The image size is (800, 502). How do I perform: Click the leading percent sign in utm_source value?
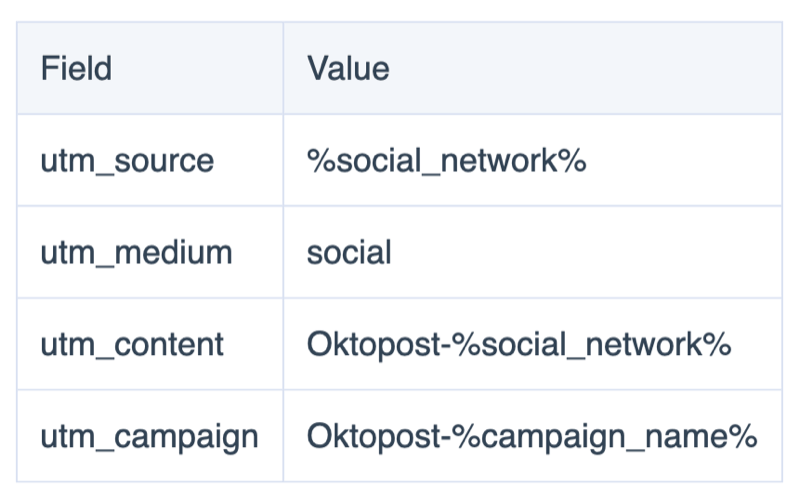click(321, 161)
